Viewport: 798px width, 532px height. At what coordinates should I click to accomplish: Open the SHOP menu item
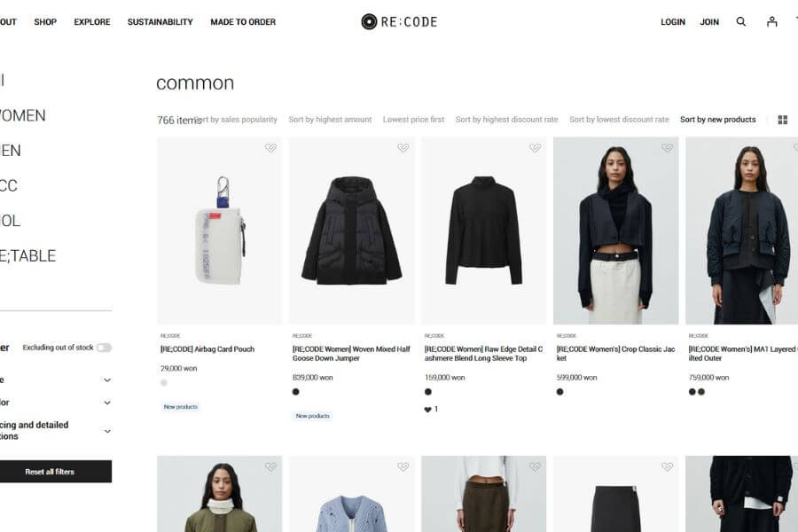[45, 22]
